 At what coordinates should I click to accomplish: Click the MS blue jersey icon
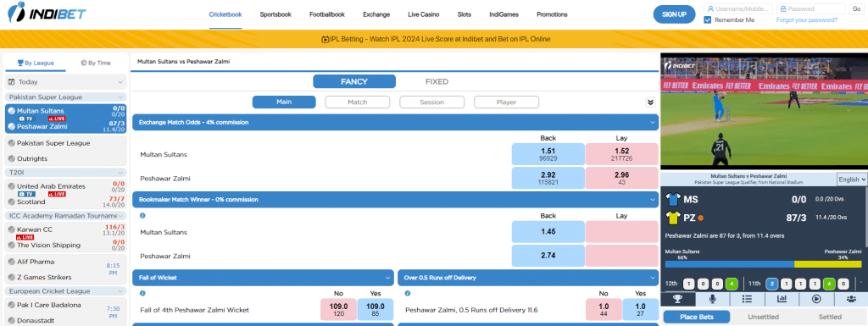(672, 200)
